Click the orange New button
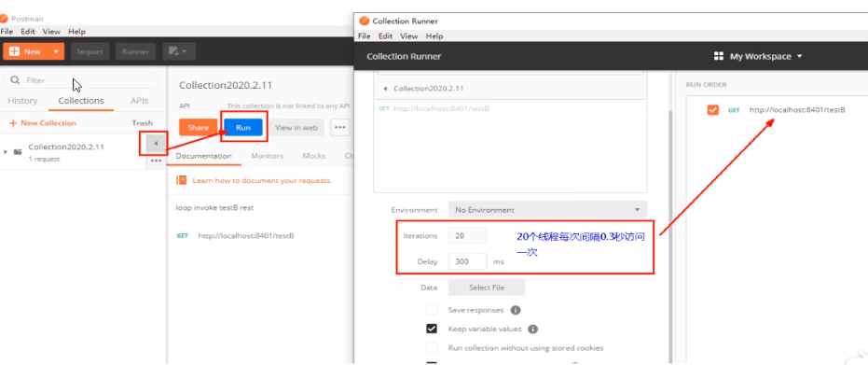This screenshot has width=868, height=365. pos(26,51)
